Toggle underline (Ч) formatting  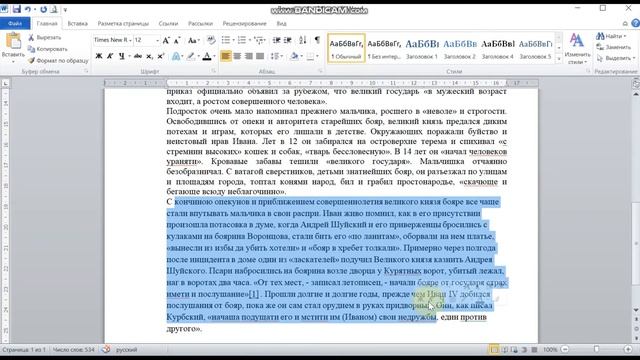[x=121, y=56]
